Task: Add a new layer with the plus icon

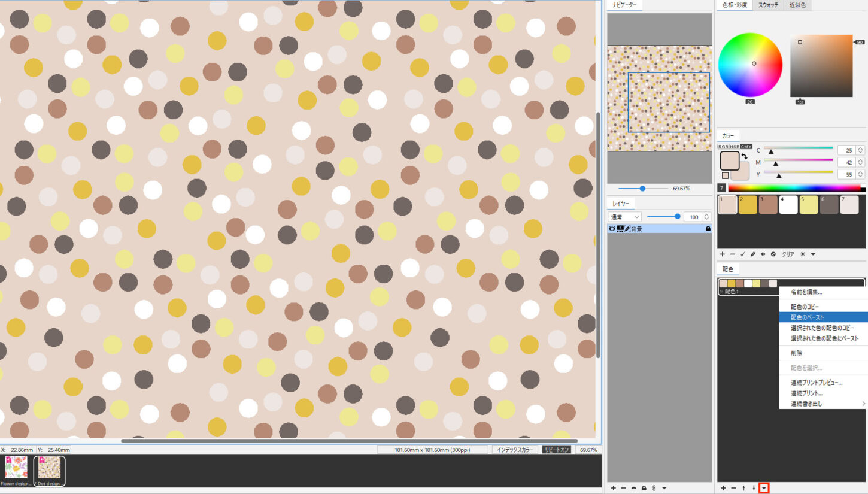Action: [613, 488]
